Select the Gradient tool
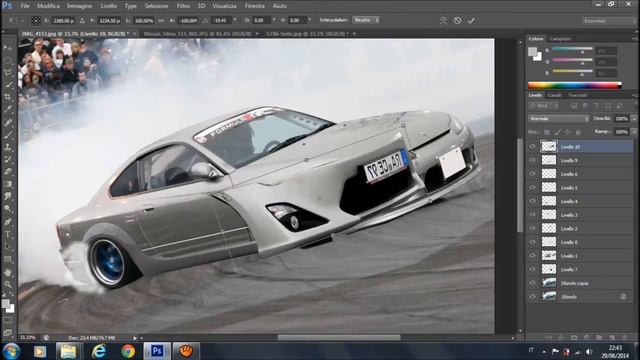 (8, 184)
